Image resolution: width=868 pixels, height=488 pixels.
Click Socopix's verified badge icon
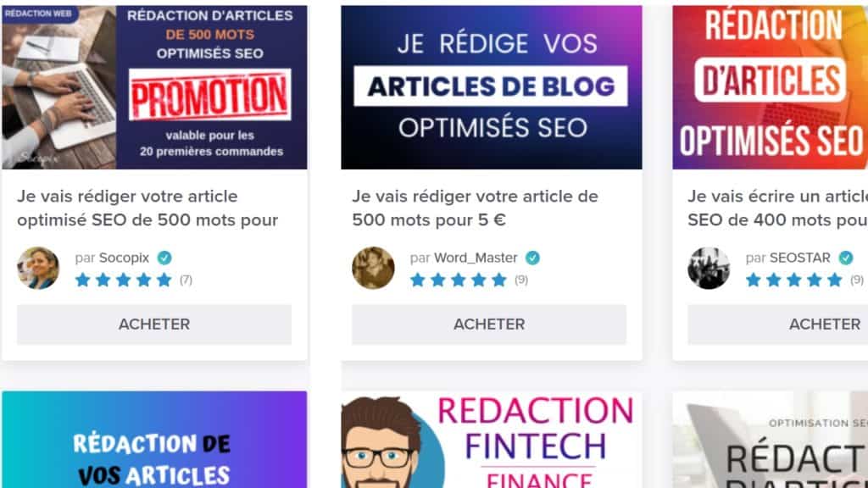click(x=164, y=258)
